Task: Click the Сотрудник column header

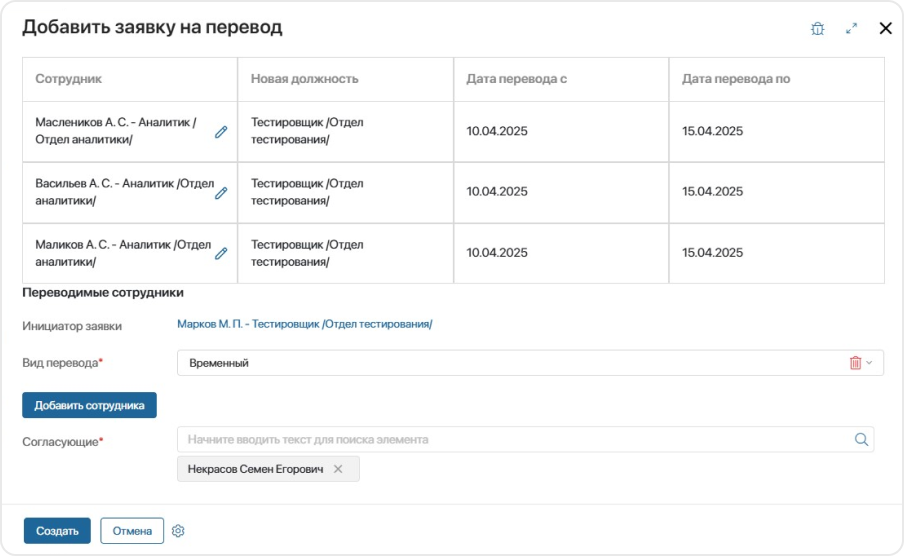Action: tap(69, 78)
